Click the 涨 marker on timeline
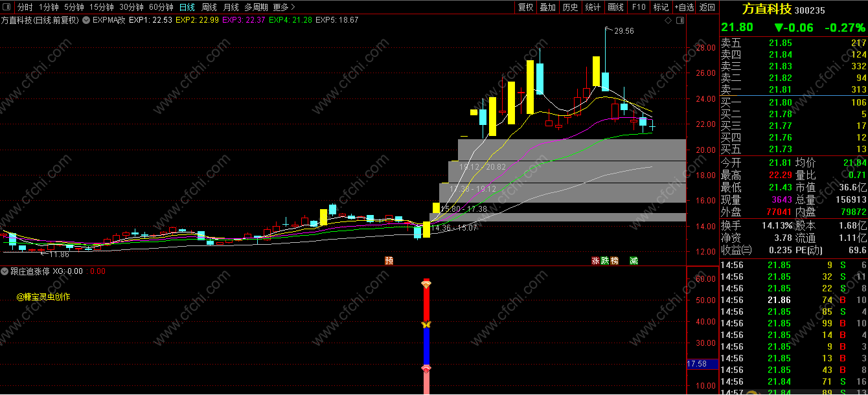This screenshot has width=868, height=395. pyautogui.click(x=595, y=260)
